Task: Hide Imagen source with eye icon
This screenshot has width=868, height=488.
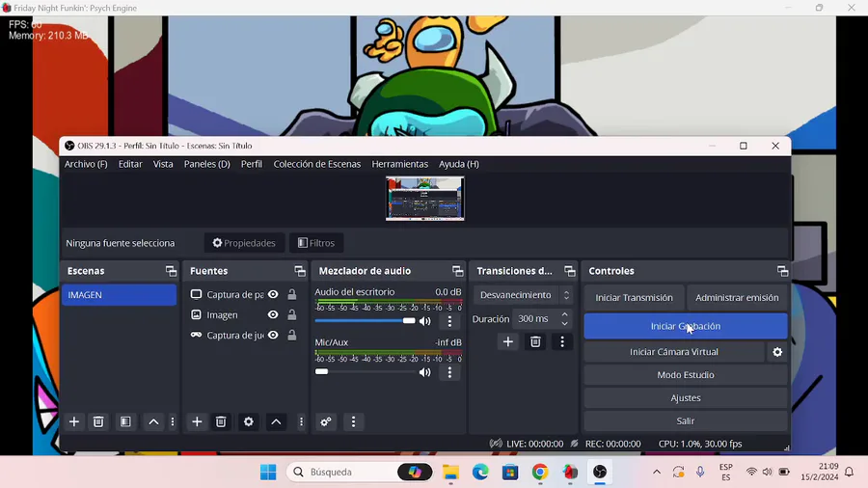Action: click(273, 314)
